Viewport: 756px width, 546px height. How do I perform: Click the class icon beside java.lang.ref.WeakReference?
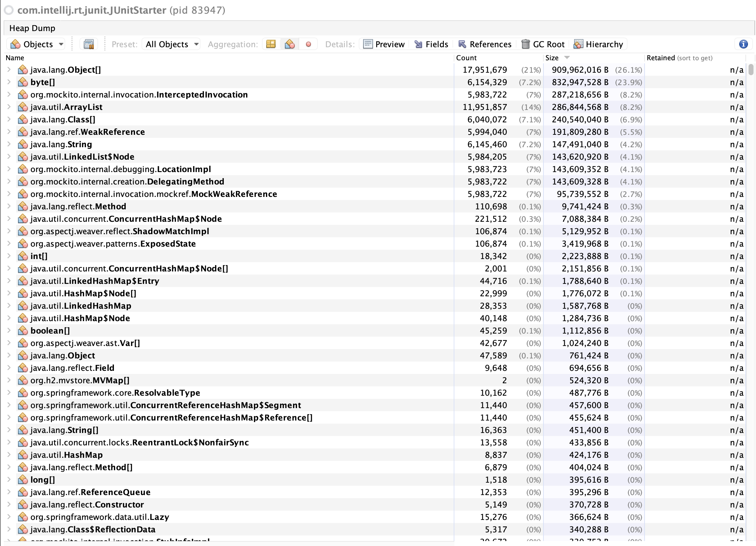click(23, 132)
